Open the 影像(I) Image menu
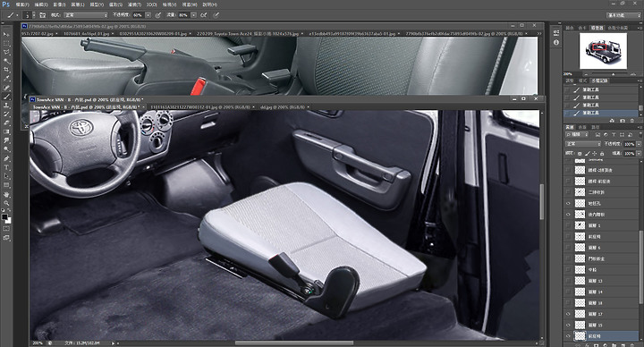 59,4
